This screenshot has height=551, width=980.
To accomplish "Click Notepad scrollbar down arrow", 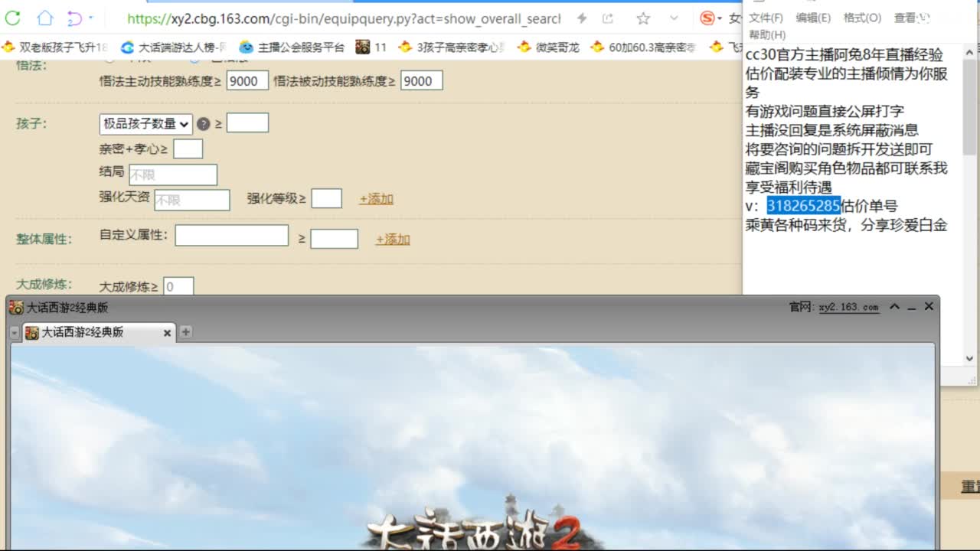I will [x=969, y=358].
